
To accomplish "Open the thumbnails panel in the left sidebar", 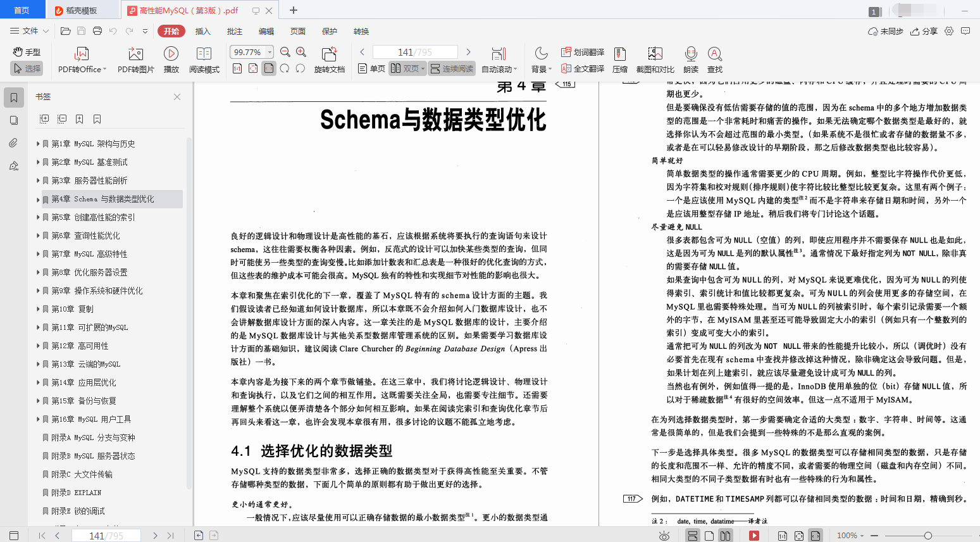I will coord(14,120).
